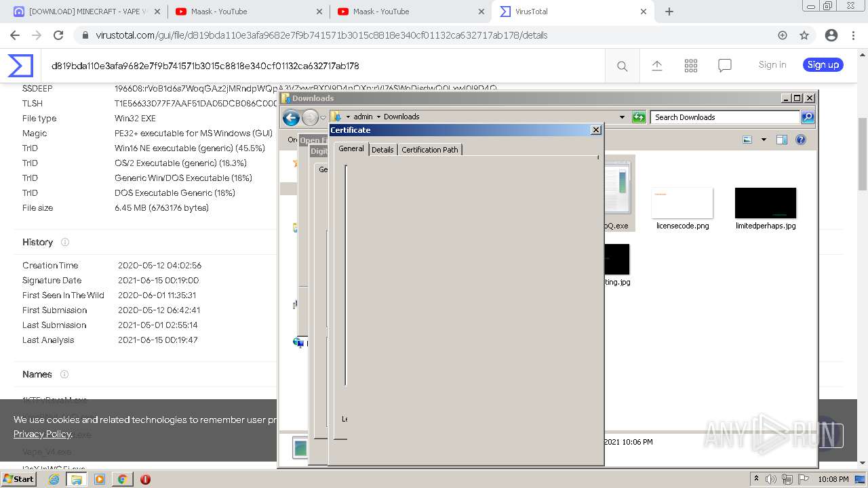Click Chrome address bar URL

tap(321, 35)
